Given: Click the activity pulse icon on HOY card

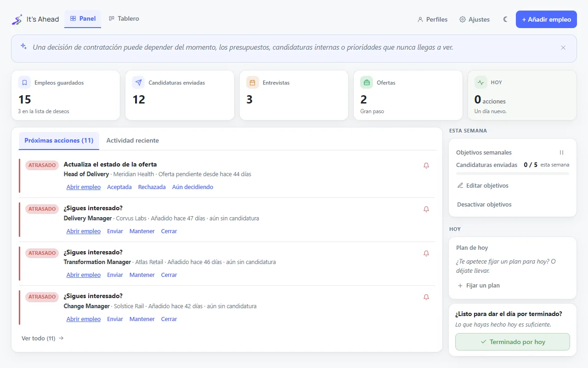Looking at the screenshot, I should [x=481, y=83].
